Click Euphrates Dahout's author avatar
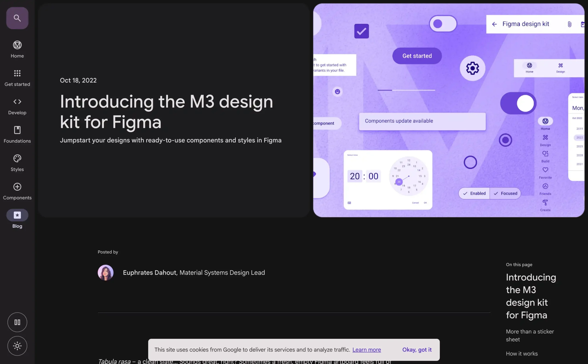 coord(105,273)
